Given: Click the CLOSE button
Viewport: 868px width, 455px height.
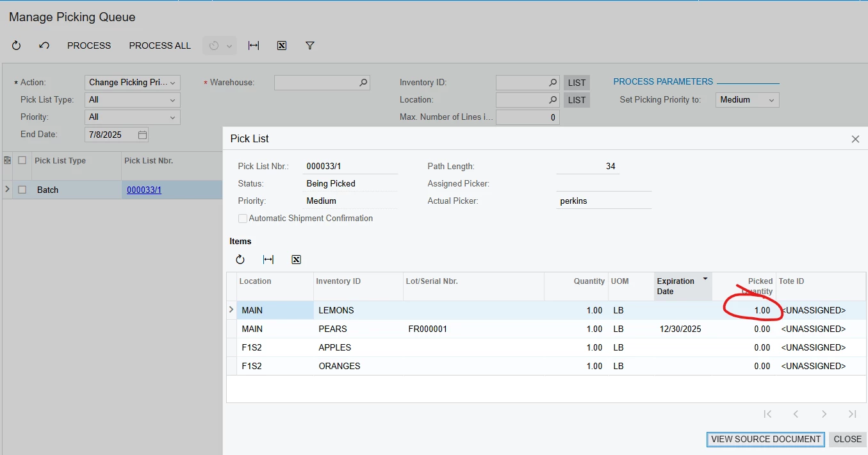Looking at the screenshot, I should 848,439.
